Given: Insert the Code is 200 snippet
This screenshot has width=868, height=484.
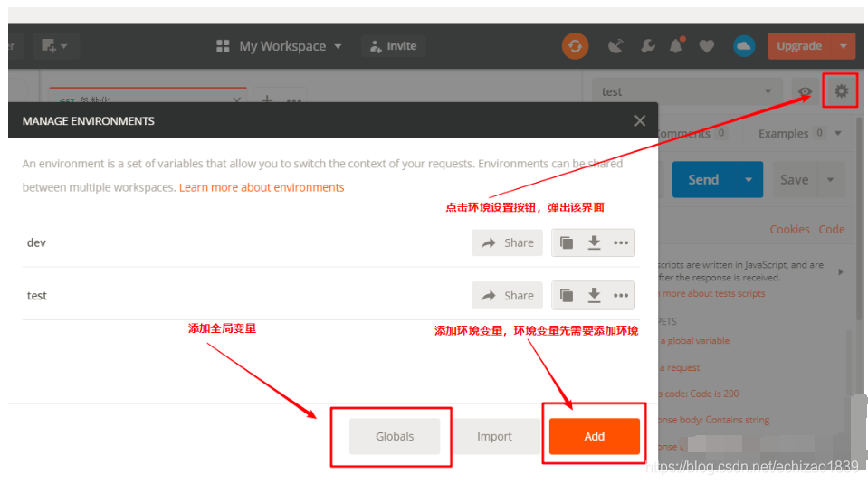Looking at the screenshot, I should [701, 394].
